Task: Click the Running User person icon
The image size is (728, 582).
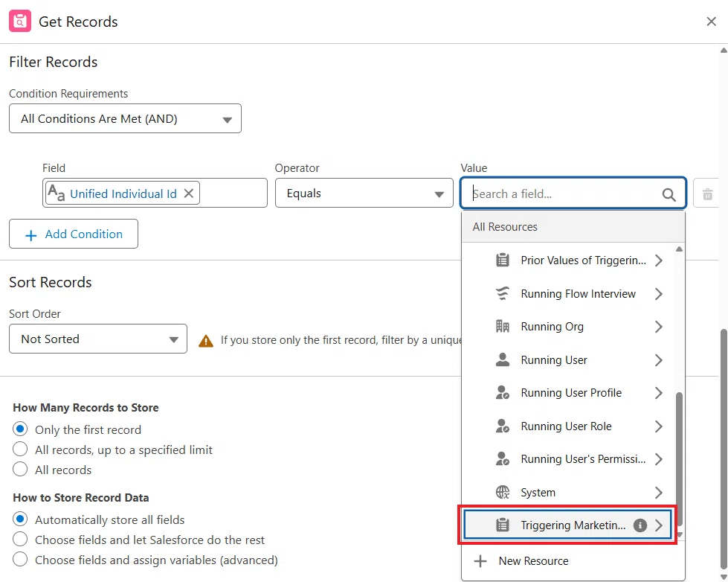Action: [x=503, y=359]
